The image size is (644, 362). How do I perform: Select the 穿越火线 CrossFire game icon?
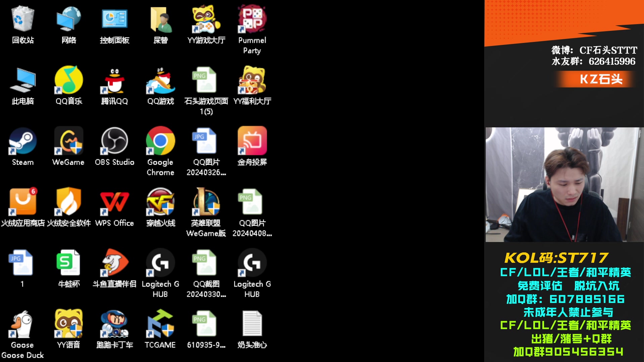[160, 202]
